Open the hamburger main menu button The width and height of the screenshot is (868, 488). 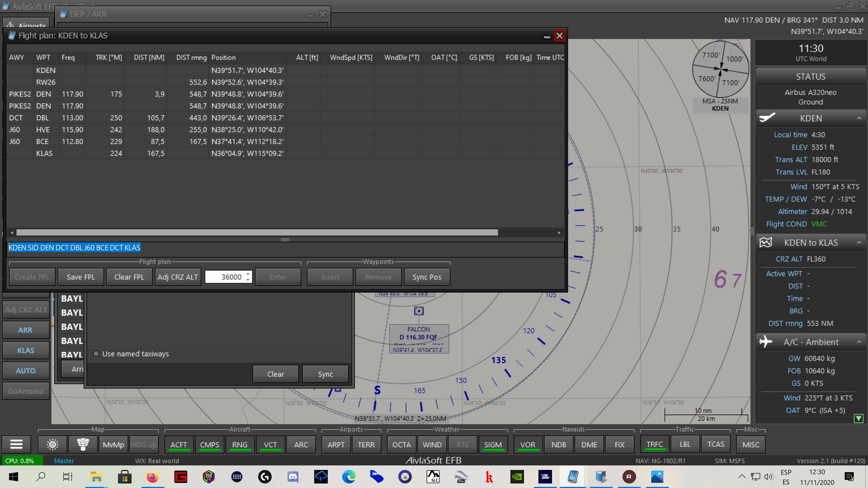pyautogui.click(x=16, y=445)
